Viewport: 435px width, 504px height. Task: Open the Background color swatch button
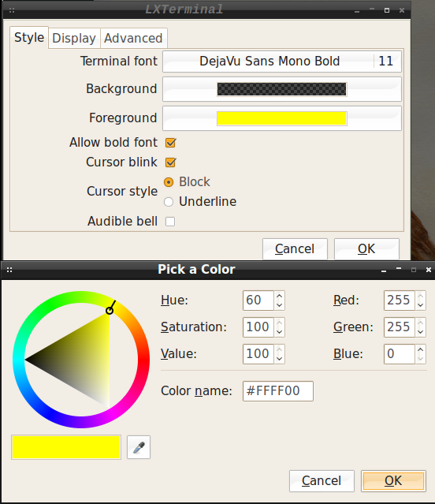[x=282, y=89]
